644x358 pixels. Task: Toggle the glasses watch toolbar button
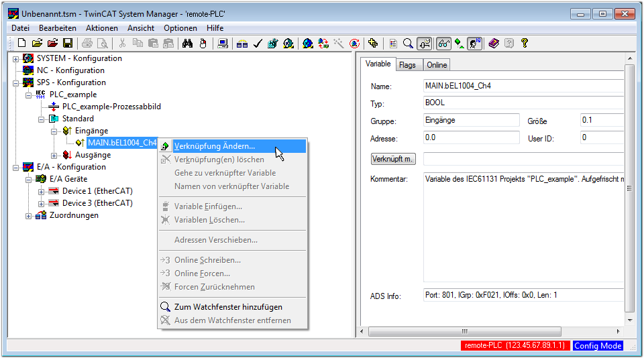click(443, 44)
